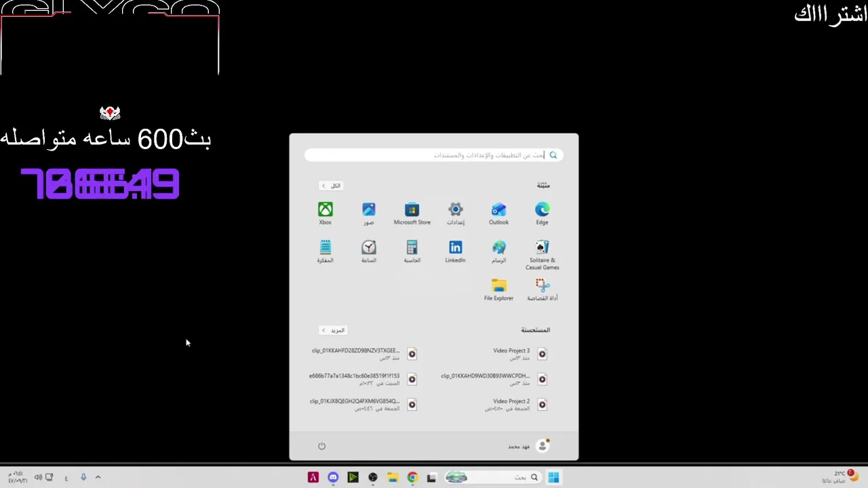The width and height of the screenshot is (868, 488).
Task: Open the Snipping Tool (أداة القصاصة)
Action: coord(542,289)
